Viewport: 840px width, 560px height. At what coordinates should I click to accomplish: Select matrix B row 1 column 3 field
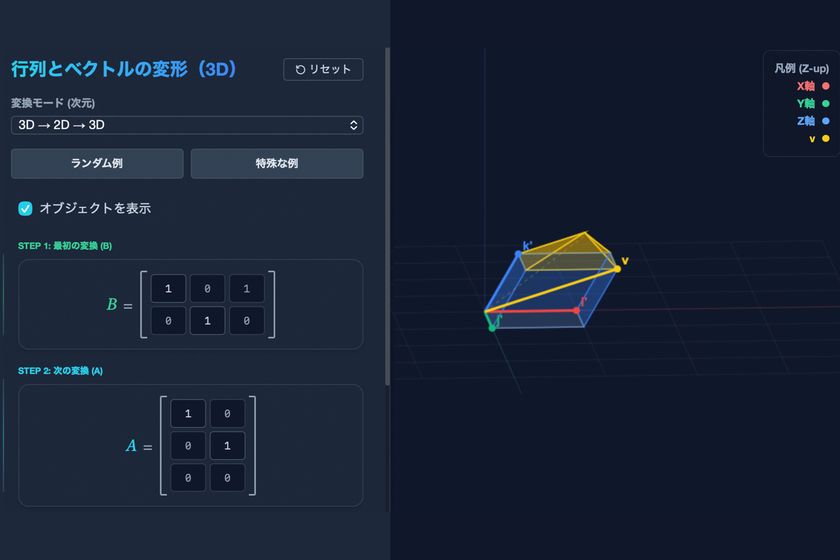246,289
